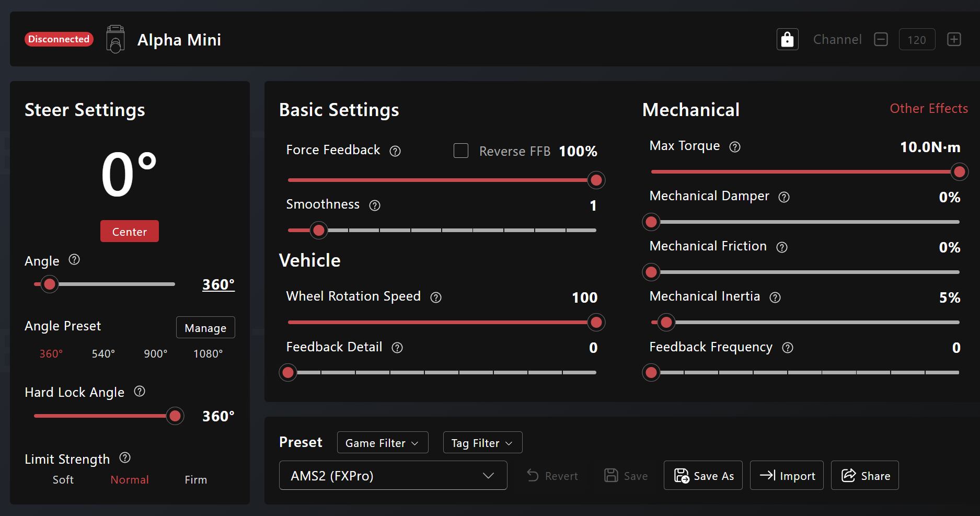Open help icon next to Angle
Screen dimensions: 980x516
coord(74,259)
